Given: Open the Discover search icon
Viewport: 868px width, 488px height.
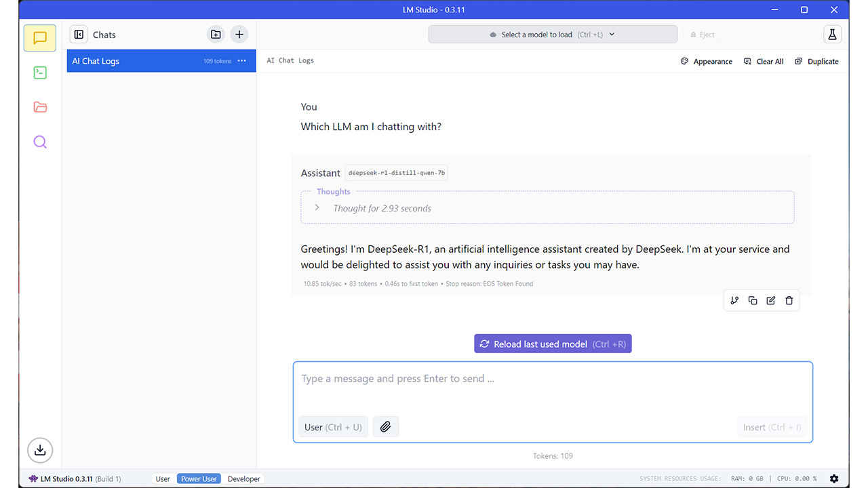Looking at the screenshot, I should [40, 142].
